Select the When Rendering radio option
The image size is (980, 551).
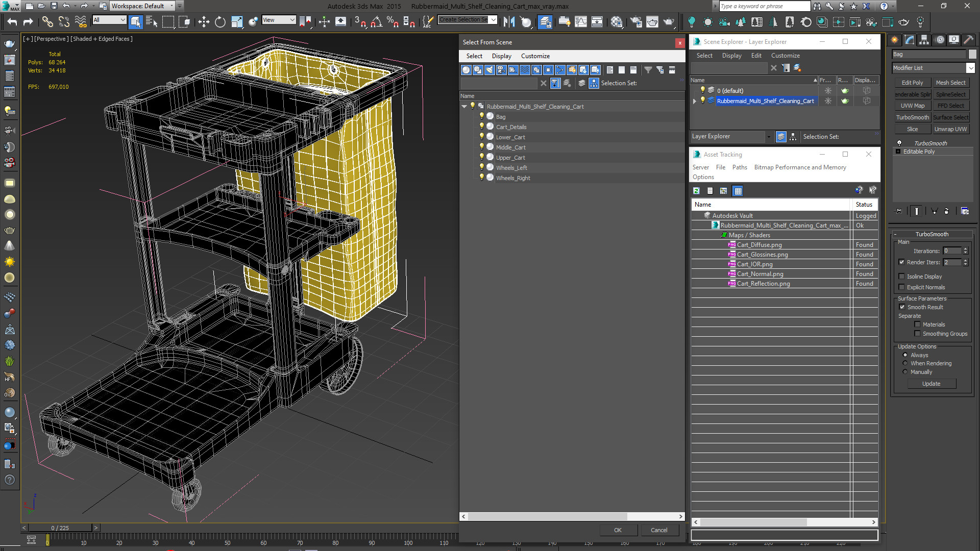coord(905,363)
